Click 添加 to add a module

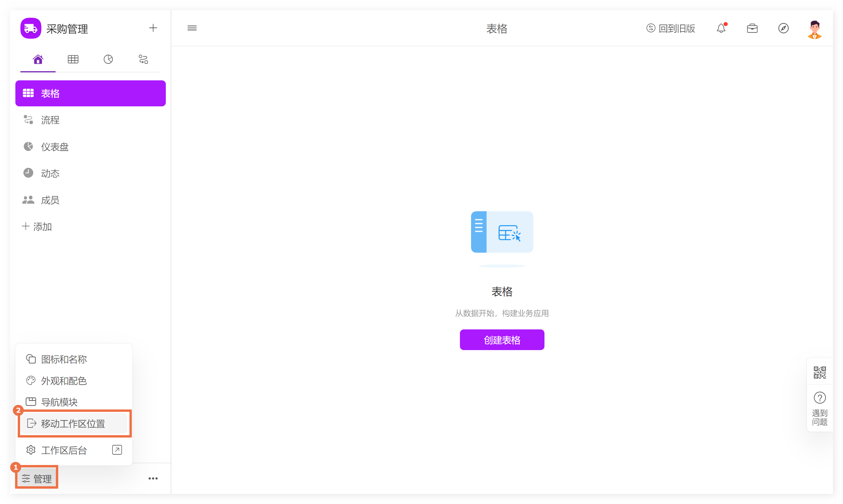coord(37,227)
